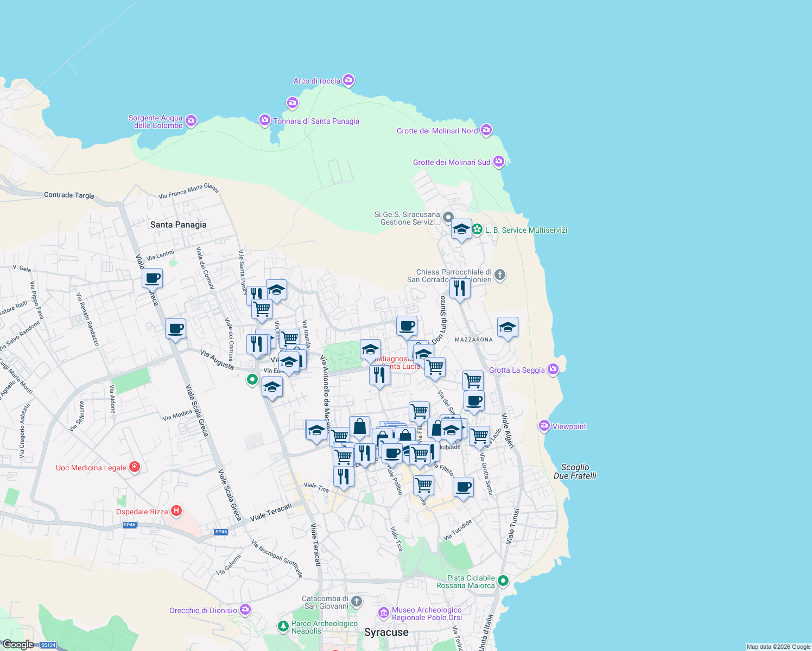Open the Ospedale Rizza place label
Viewport: 812px width, 651px height.
[x=142, y=512]
